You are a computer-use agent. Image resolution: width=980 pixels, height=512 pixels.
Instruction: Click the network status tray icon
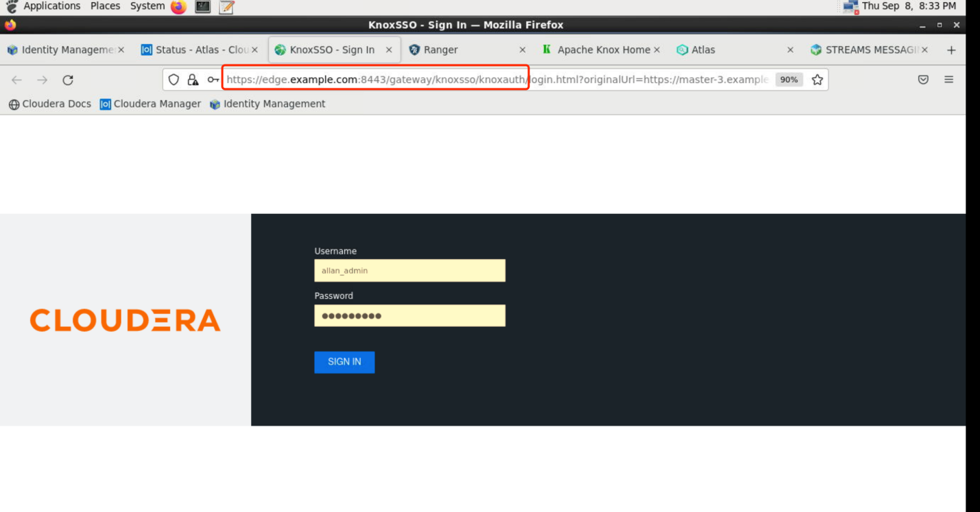pyautogui.click(x=851, y=7)
